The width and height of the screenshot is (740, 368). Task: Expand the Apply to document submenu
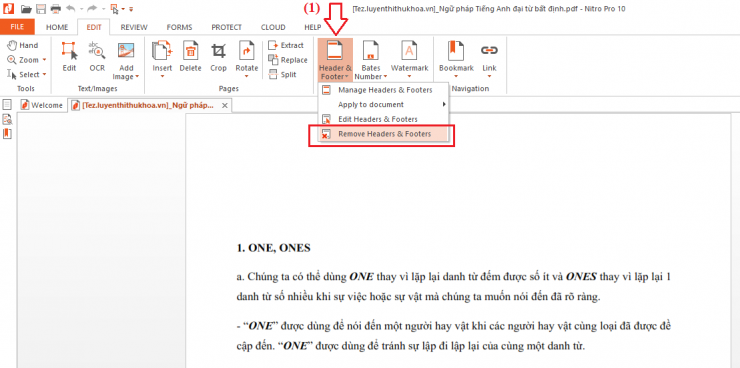[x=384, y=104]
